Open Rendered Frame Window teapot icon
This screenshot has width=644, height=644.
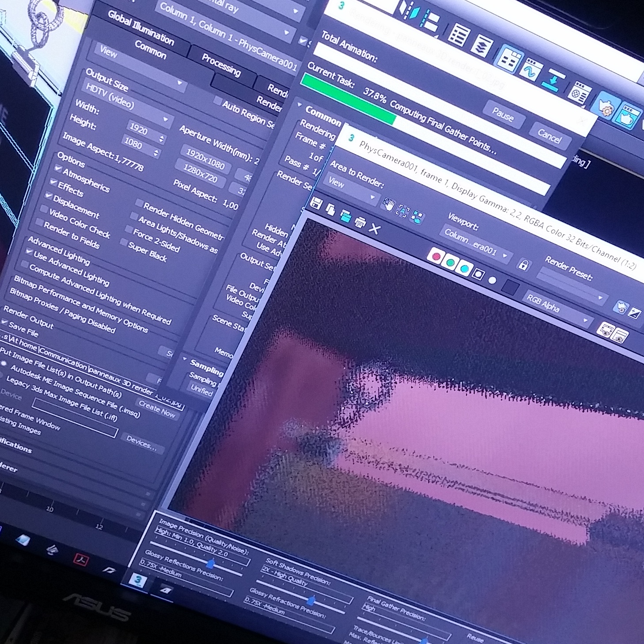[629, 116]
